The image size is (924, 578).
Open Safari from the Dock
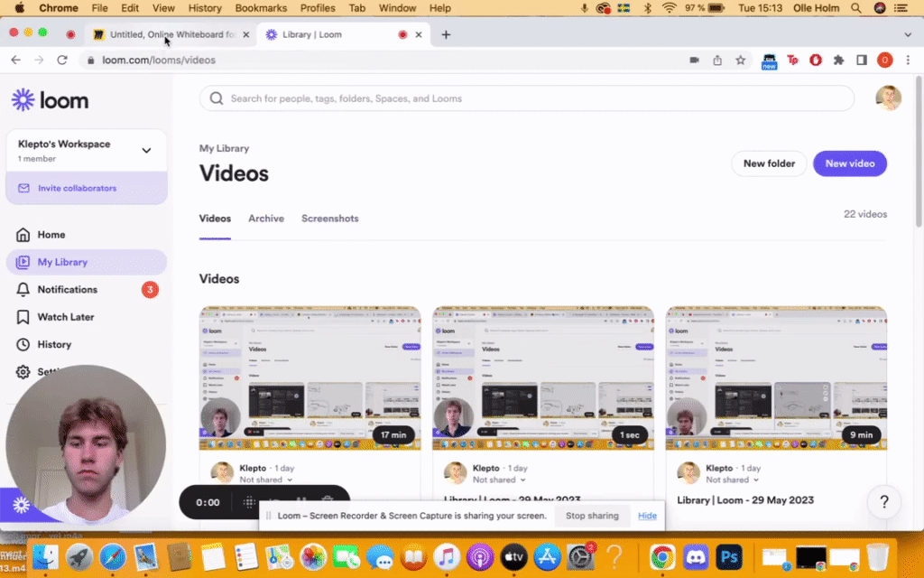click(x=113, y=556)
